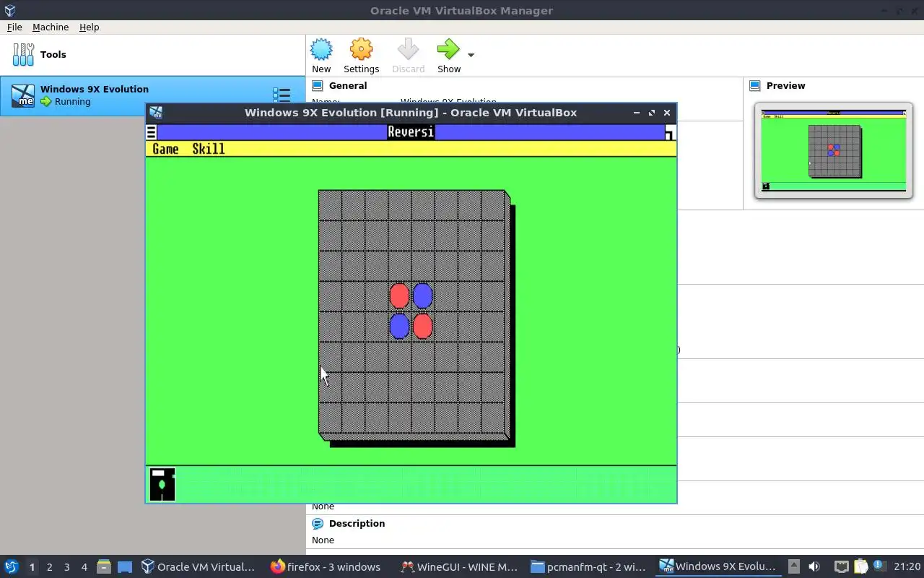Open the Skill menu in Reversi
The image size is (924, 578).
coord(208,149)
